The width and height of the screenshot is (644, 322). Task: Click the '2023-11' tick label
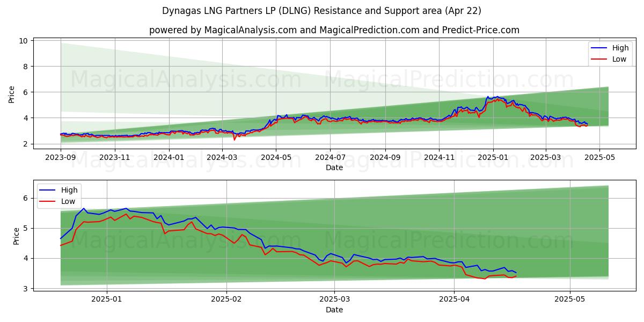click(114, 157)
